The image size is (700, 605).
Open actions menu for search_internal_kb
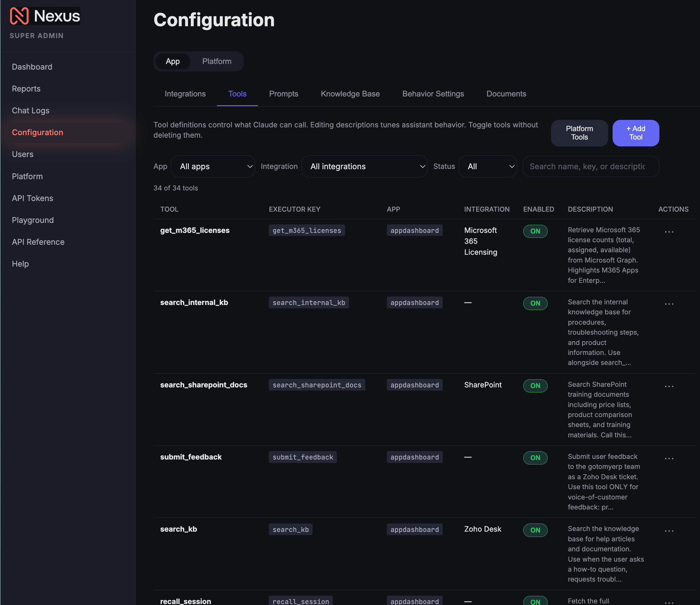tap(669, 304)
